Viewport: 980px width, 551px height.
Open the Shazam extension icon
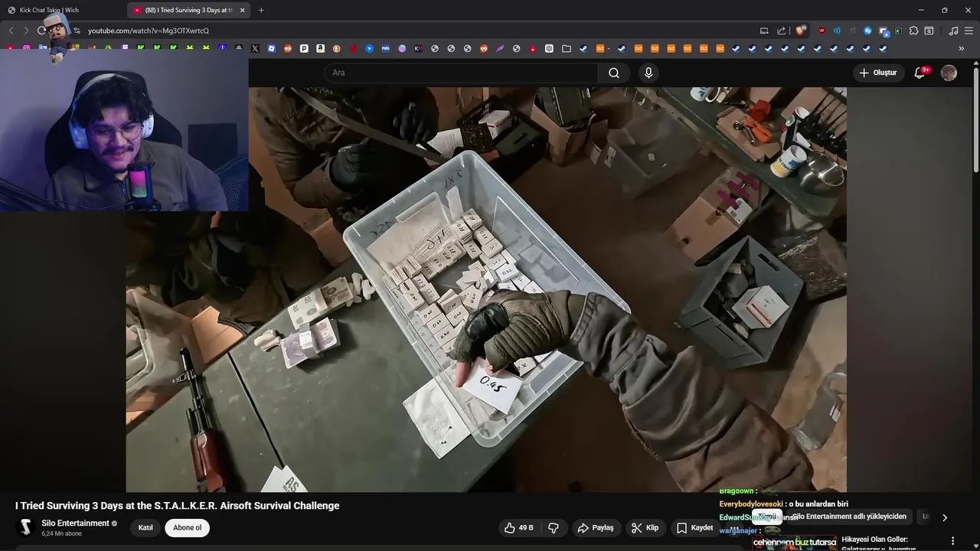(x=867, y=31)
